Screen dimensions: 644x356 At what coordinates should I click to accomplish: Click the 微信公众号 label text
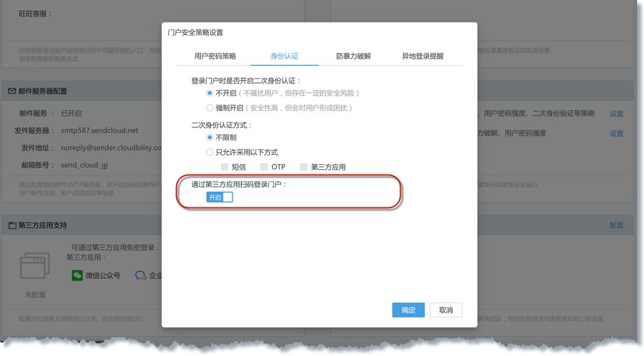(x=103, y=275)
